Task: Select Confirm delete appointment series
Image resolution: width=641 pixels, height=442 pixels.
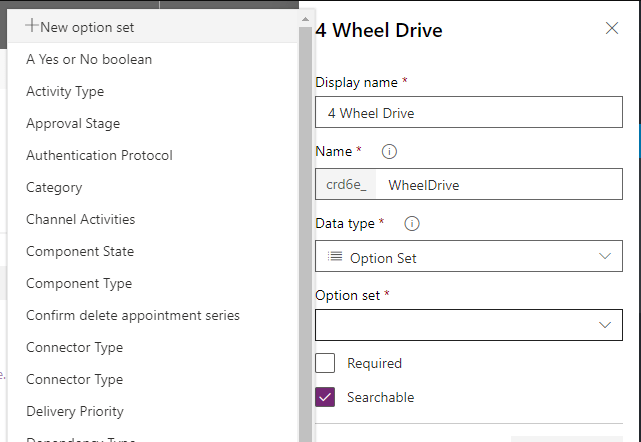Action: click(x=133, y=315)
